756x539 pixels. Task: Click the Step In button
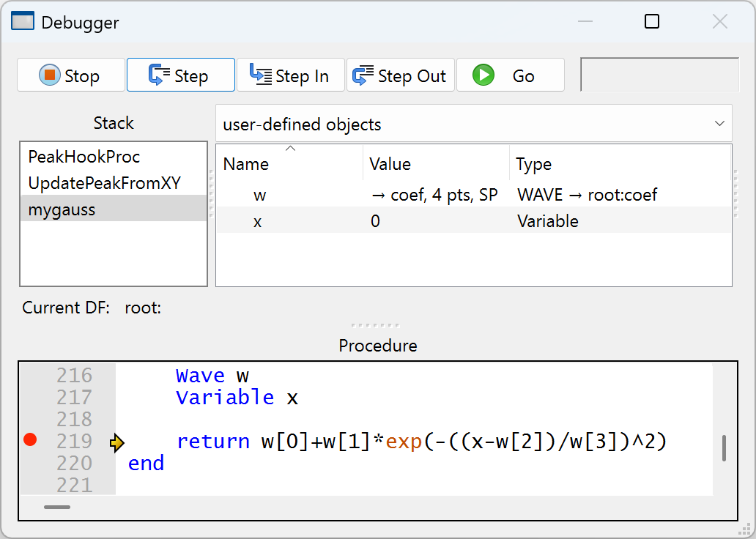pyautogui.click(x=290, y=75)
